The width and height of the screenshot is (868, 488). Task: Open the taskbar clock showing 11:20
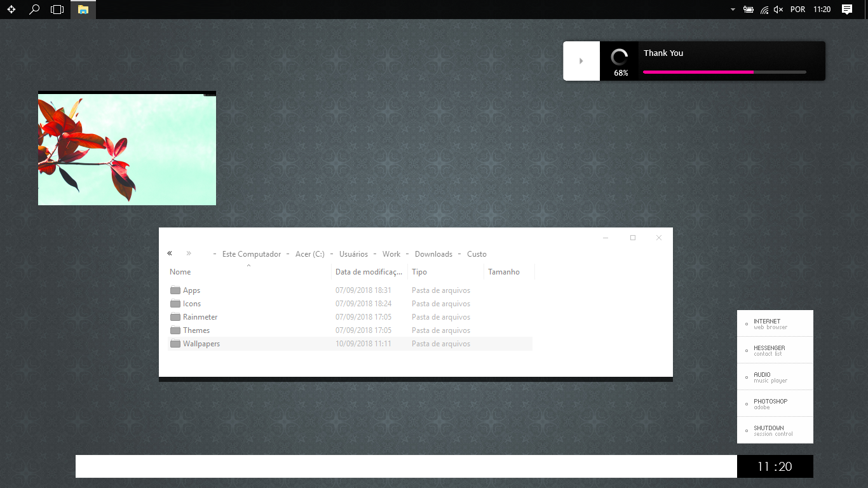click(x=822, y=10)
